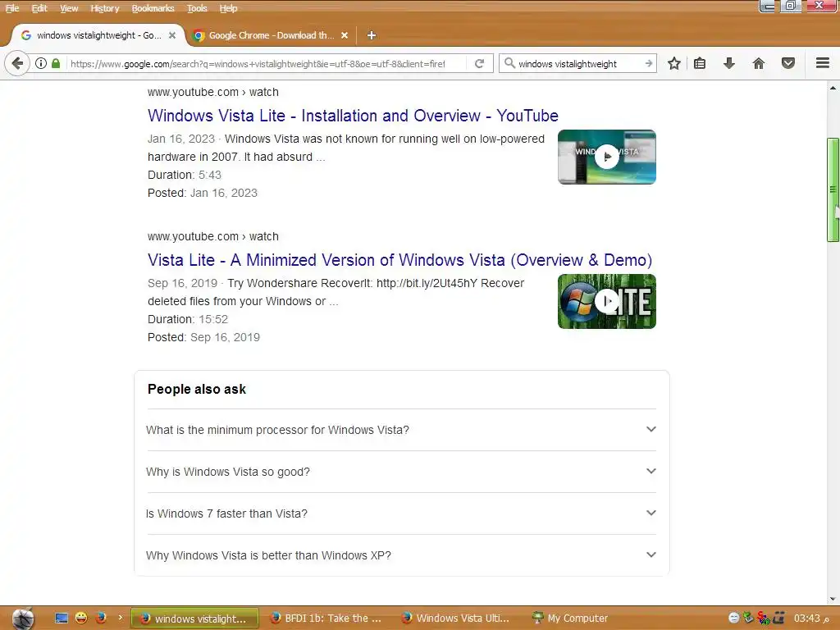Expand What is the minimum processor question
Screen dimensions: 840x630
(x=401, y=430)
